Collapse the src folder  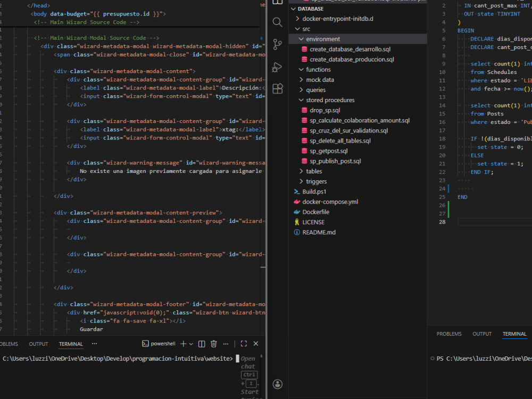pos(297,29)
